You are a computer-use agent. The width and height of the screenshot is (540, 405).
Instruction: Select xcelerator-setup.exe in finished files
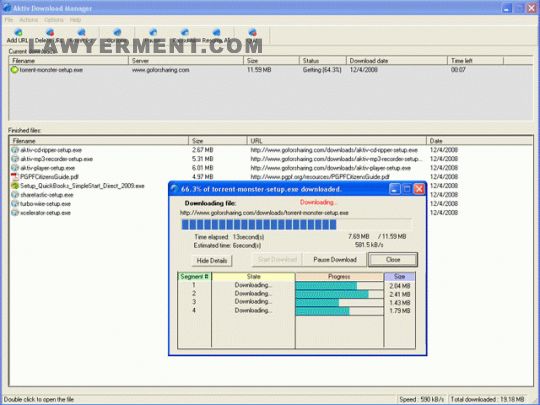pos(45,213)
